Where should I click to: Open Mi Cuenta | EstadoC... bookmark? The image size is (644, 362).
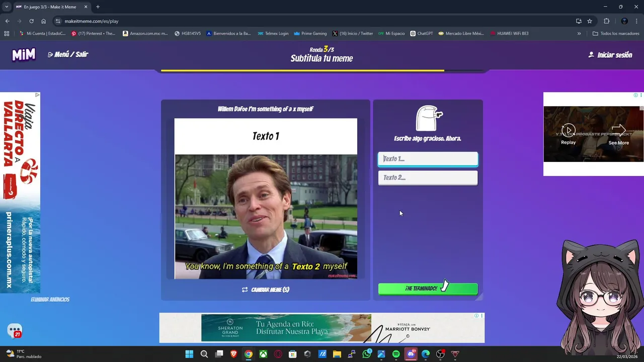coord(42,34)
